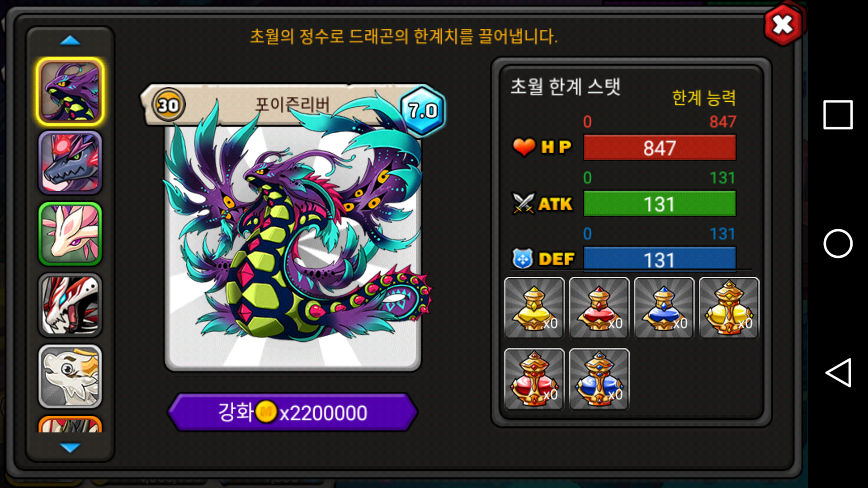Select the dark blue red-eyed dragon portrait
868x488 pixels.
click(70, 163)
